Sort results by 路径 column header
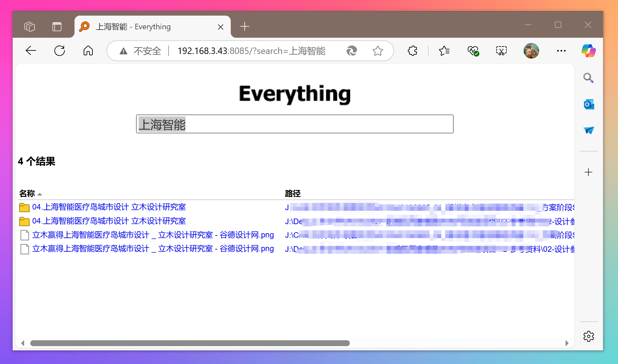 click(x=293, y=194)
